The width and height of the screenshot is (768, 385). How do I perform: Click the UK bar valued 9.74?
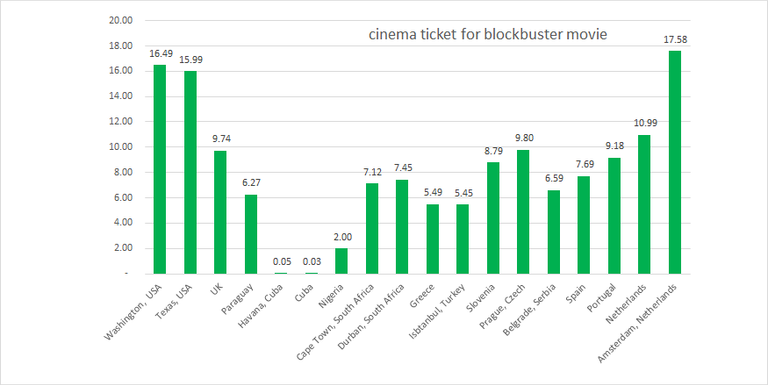pyautogui.click(x=220, y=212)
